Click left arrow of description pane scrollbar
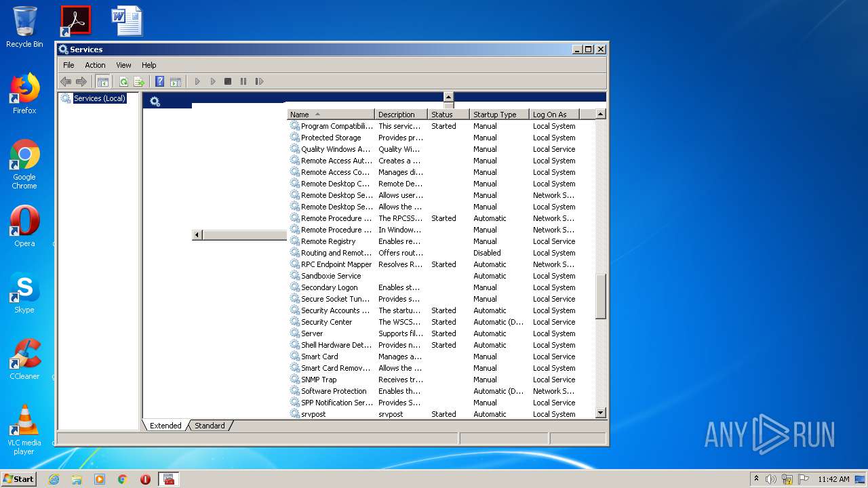Image resolution: width=868 pixels, height=488 pixels. [197, 235]
